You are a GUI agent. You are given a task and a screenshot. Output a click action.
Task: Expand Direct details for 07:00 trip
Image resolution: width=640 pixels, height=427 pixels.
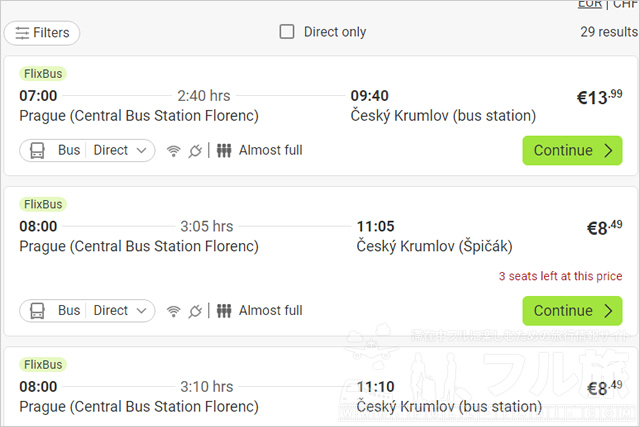[x=120, y=150]
